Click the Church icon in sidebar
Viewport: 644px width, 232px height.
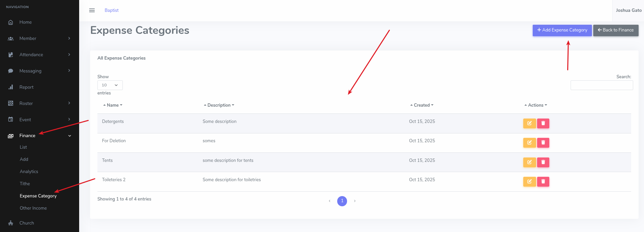coord(11,223)
